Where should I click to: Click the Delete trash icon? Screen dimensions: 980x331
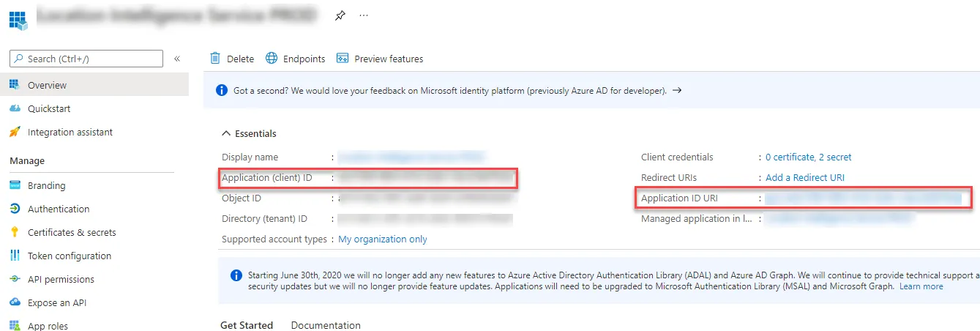(x=215, y=58)
